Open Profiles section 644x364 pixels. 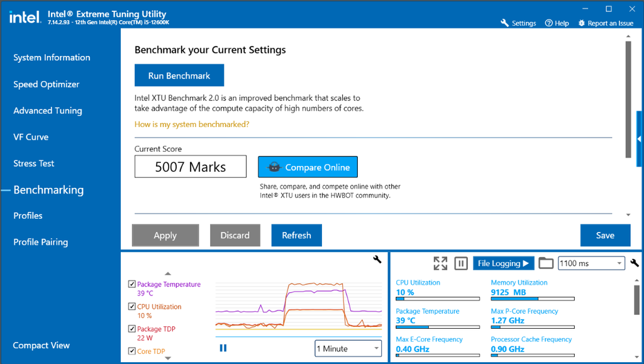(28, 216)
